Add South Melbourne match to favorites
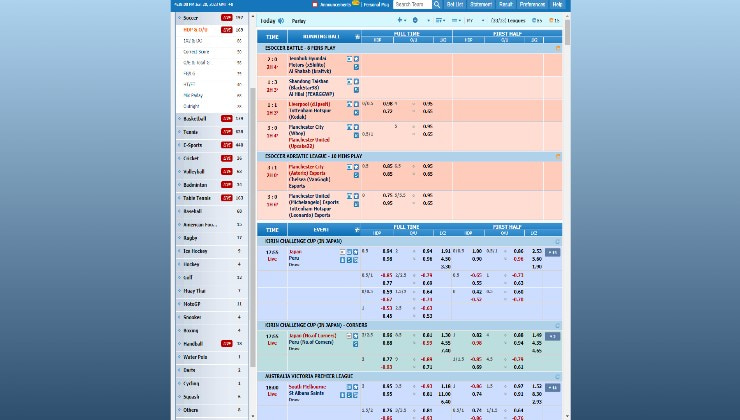This screenshot has height=420, width=740. [356, 387]
